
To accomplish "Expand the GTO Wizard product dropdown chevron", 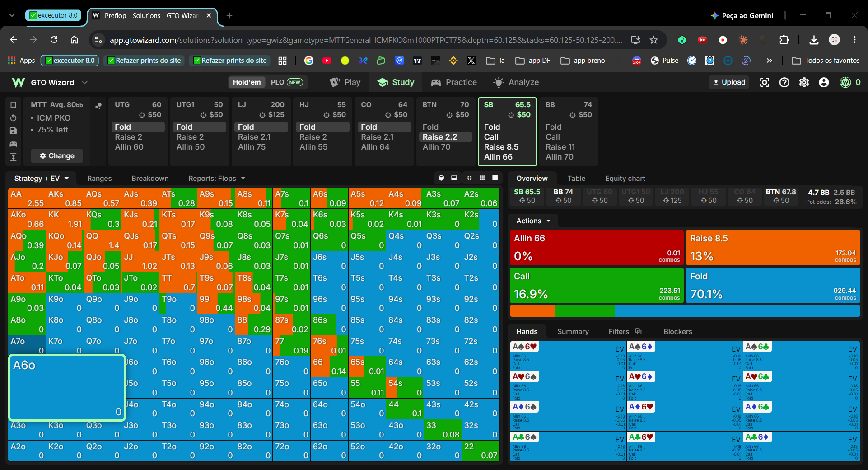I will point(84,82).
